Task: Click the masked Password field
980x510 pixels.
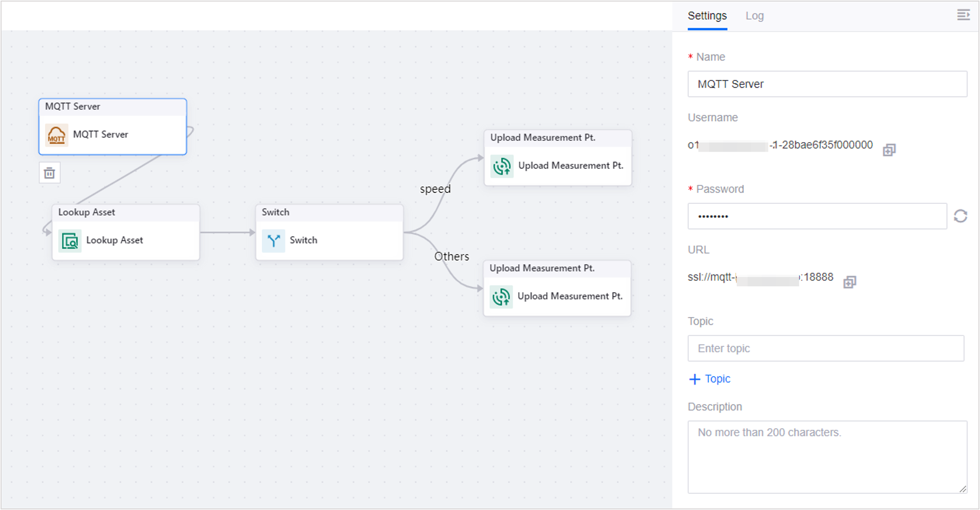Action: (817, 216)
